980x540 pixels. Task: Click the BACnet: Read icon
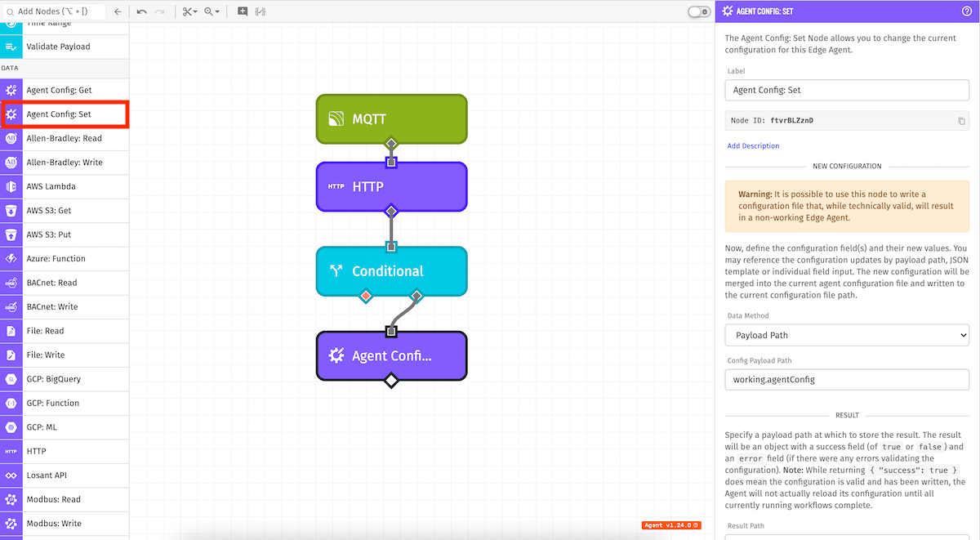point(11,283)
